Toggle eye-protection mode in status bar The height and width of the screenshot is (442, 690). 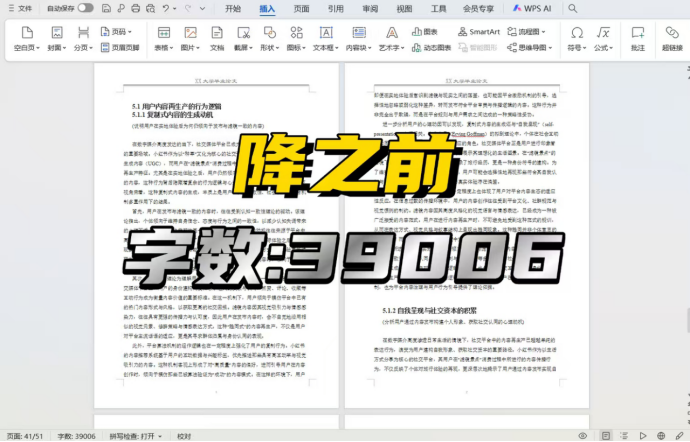click(x=583, y=436)
